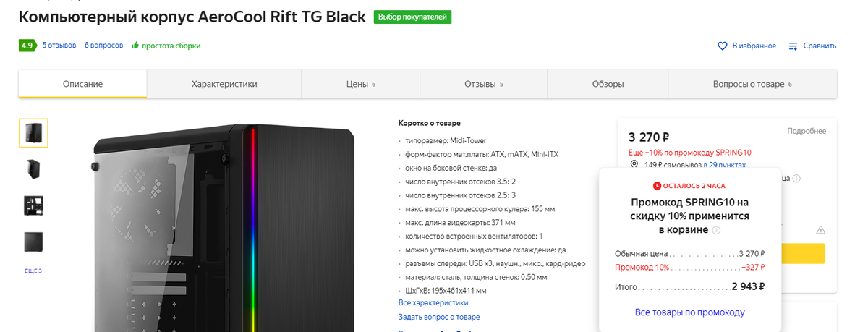Viewport: 868px width, 332px height.
Task: Click the Ещё −10% по промокоду SPRING10 text
Action: tap(690, 153)
